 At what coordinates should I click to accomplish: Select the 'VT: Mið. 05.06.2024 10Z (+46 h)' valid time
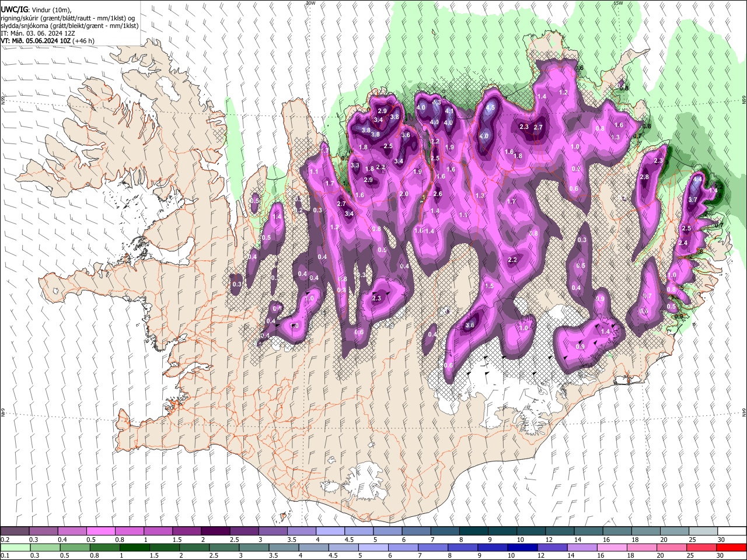click(48, 41)
